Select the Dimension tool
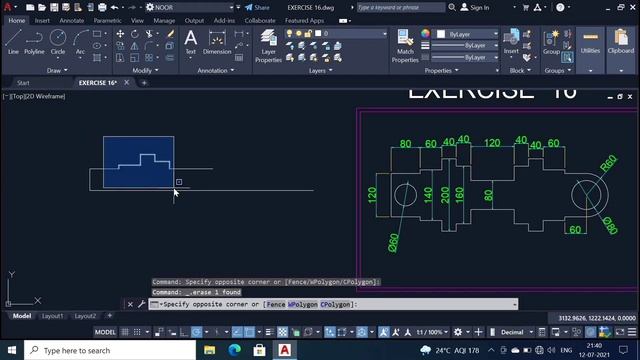 pyautogui.click(x=217, y=42)
